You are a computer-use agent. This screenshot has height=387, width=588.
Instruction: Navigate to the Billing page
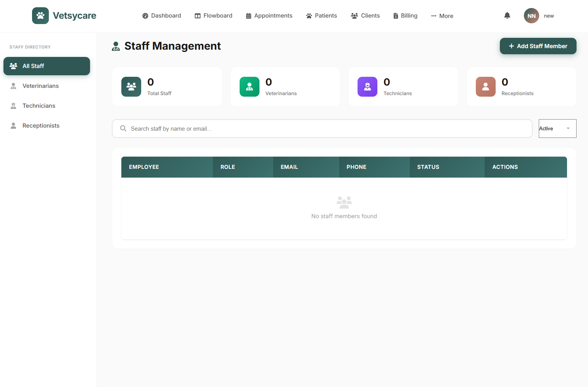tap(405, 16)
